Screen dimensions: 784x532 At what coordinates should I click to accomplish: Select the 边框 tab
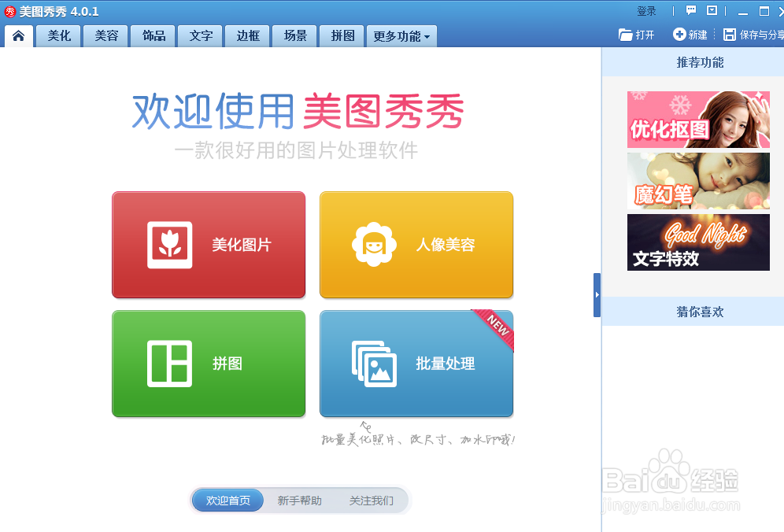click(x=248, y=36)
